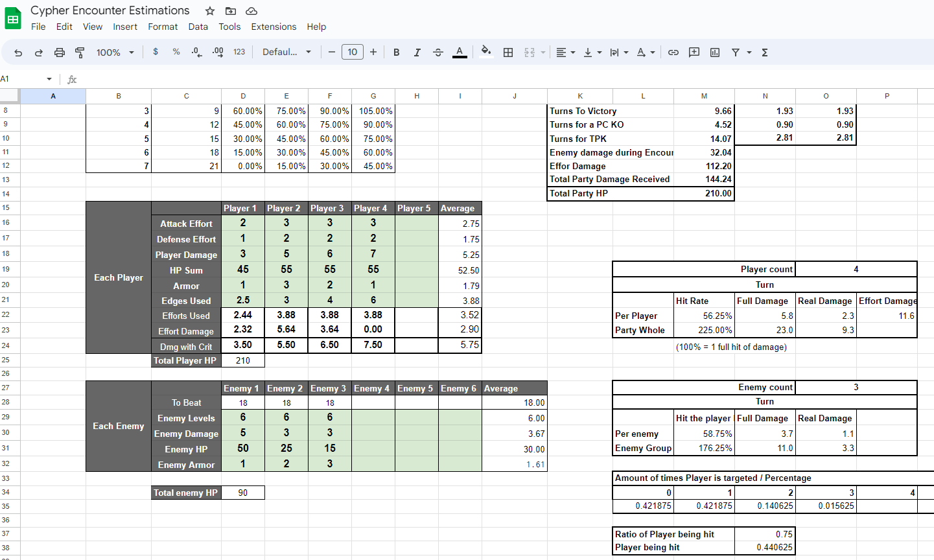The height and width of the screenshot is (560, 934).
Task: Select column M header
Action: pos(704,96)
